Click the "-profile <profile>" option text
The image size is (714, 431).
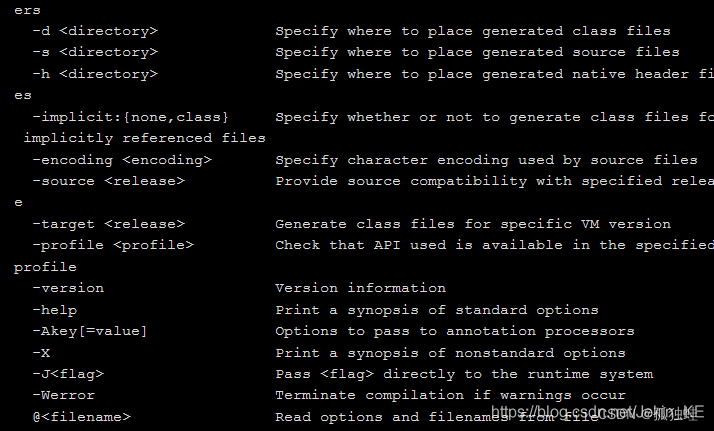point(112,245)
